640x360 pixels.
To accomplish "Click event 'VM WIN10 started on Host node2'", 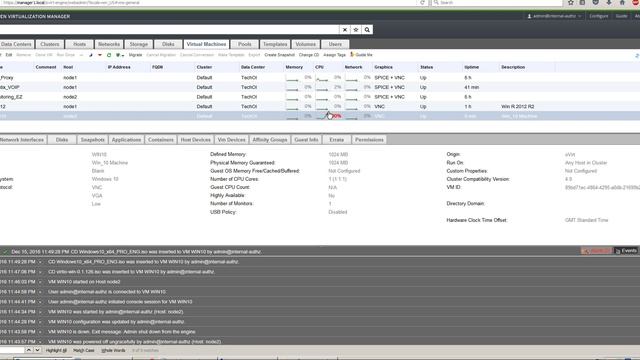I will [84, 282].
